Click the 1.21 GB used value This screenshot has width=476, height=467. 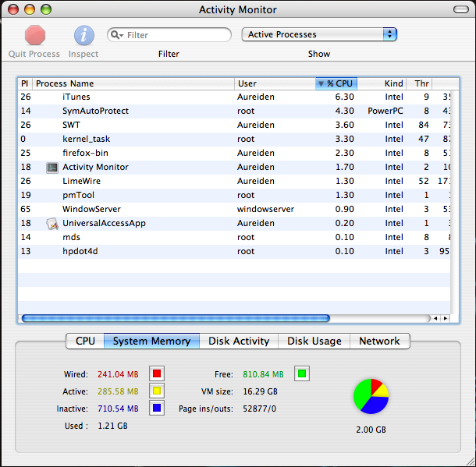click(x=112, y=426)
